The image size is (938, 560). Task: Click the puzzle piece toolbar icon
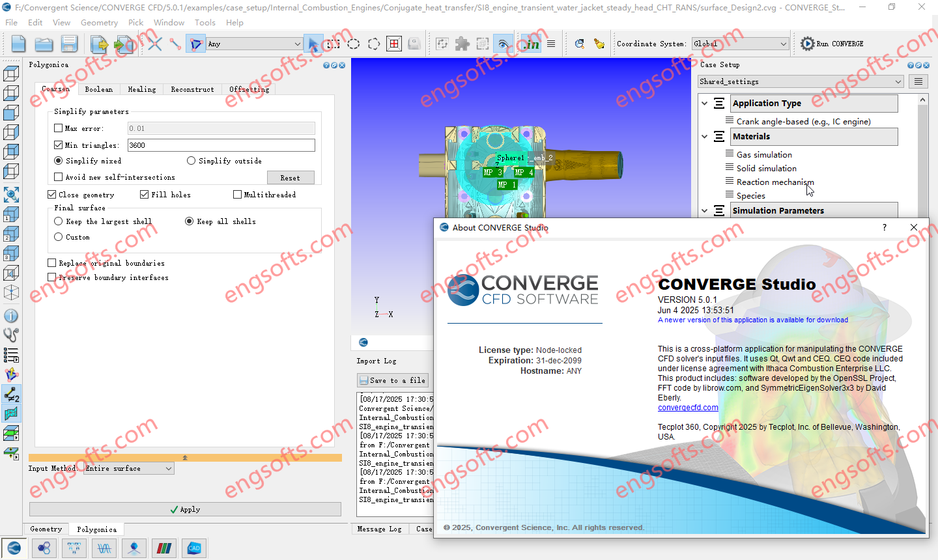(462, 44)
